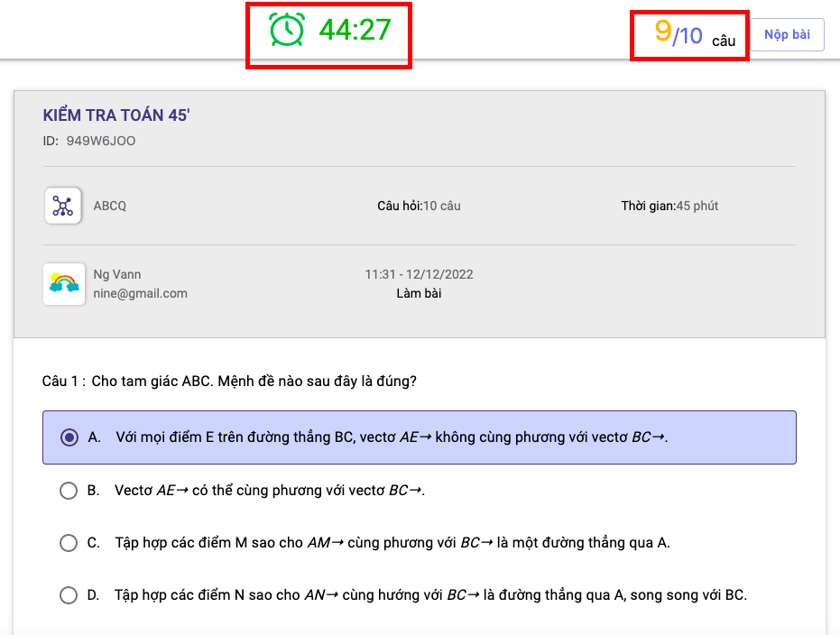Click the ABCQ question-type network icon
The height and width of the screenshot is (635, 840).
(62, 205)
